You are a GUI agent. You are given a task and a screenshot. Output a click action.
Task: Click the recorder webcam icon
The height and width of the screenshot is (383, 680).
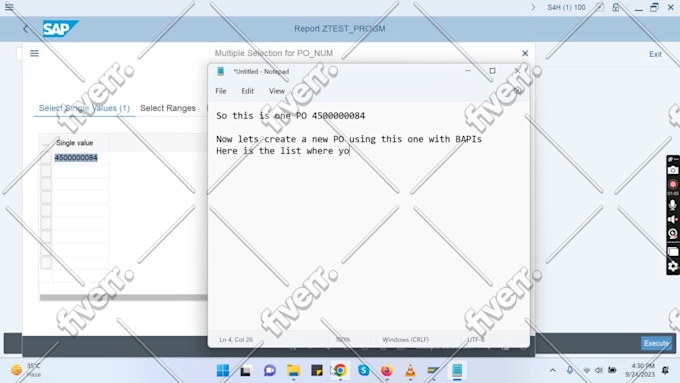(x=673, y=234)
